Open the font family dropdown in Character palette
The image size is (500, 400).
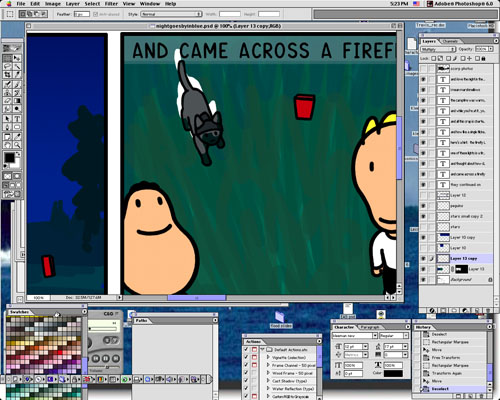[x=375, y=336]
